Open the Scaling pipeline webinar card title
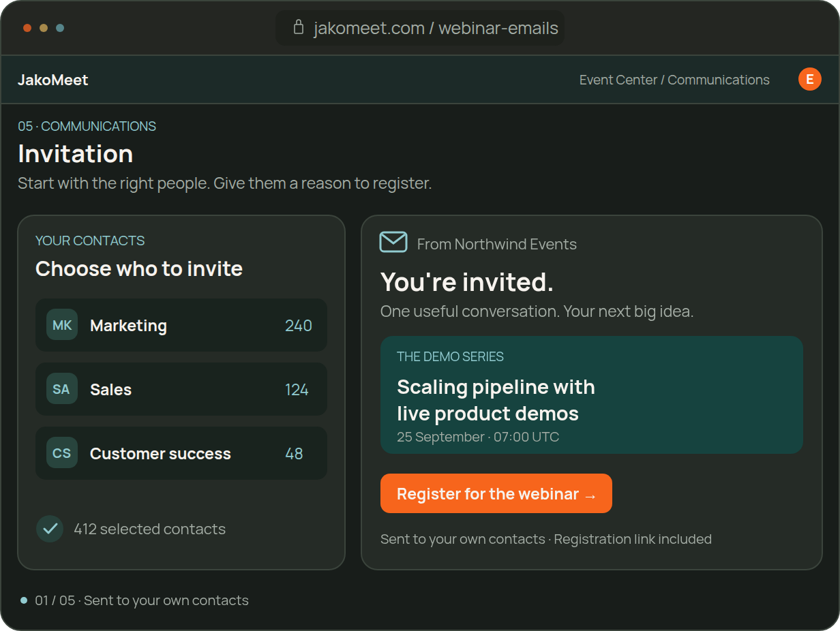The height and width of the screenshot is (631, 840). (x=496, y=400)
